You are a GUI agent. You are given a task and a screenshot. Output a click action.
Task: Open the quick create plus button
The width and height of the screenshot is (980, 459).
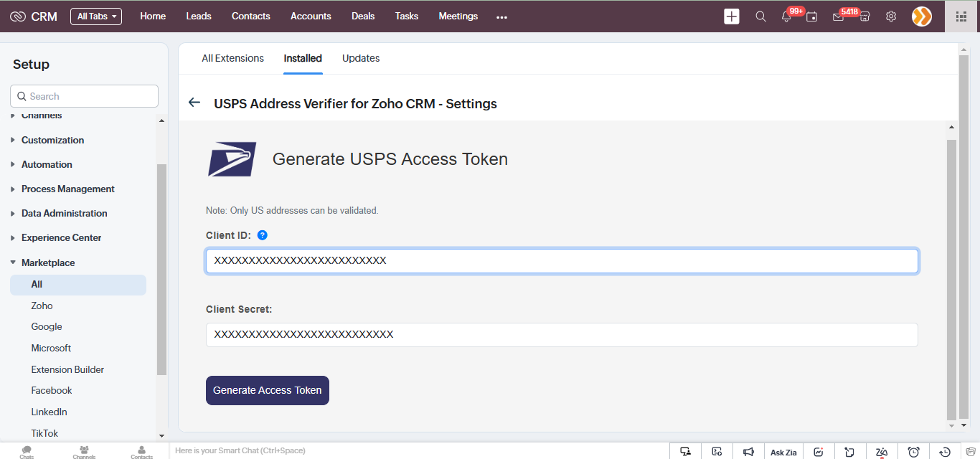coord(732,16)
